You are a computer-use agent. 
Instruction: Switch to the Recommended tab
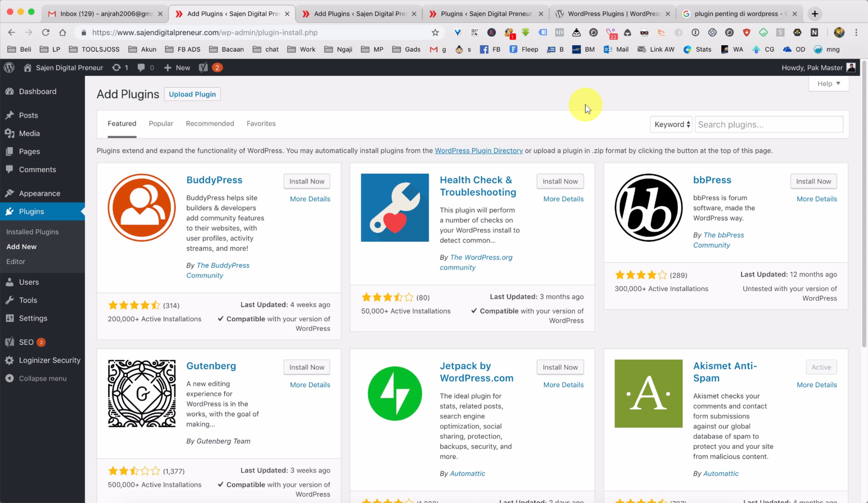(210, 123)
